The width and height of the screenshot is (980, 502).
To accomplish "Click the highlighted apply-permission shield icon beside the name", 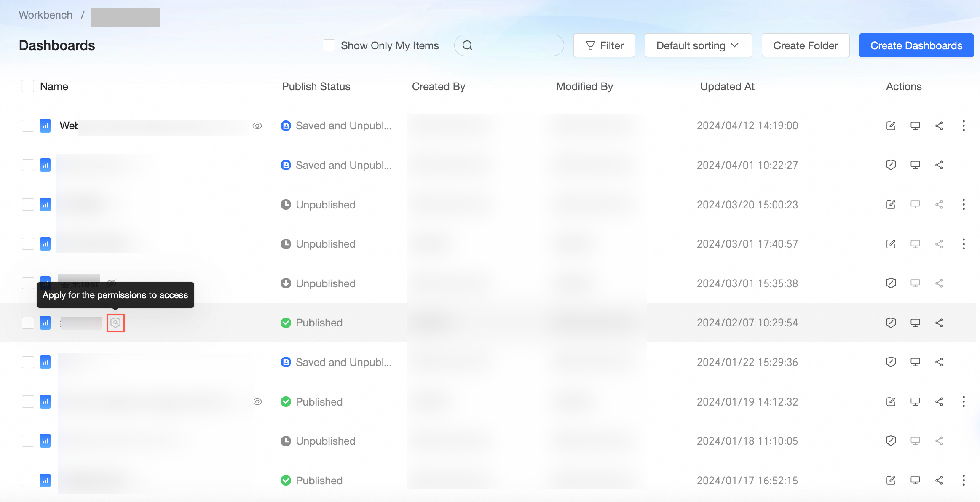I will (x=115, y=323).
